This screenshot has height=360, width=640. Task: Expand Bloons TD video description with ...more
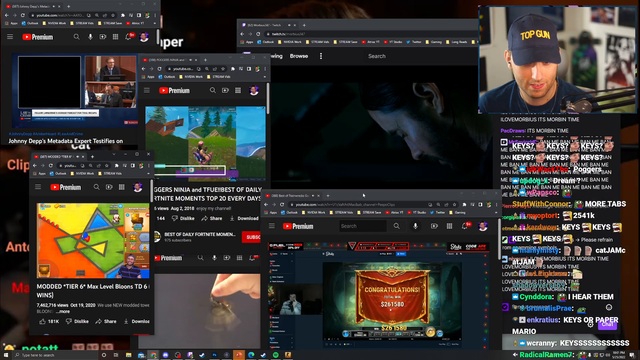(x=63, y=311)
